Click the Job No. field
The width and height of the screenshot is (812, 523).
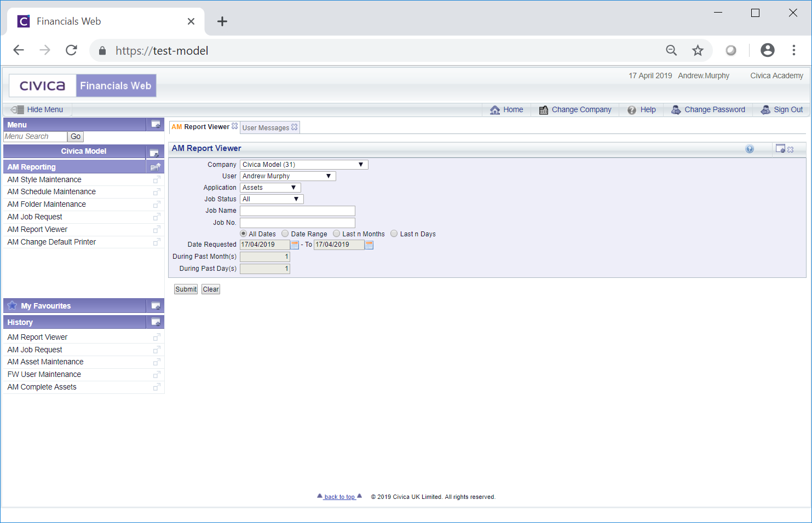tap(297, 223)
